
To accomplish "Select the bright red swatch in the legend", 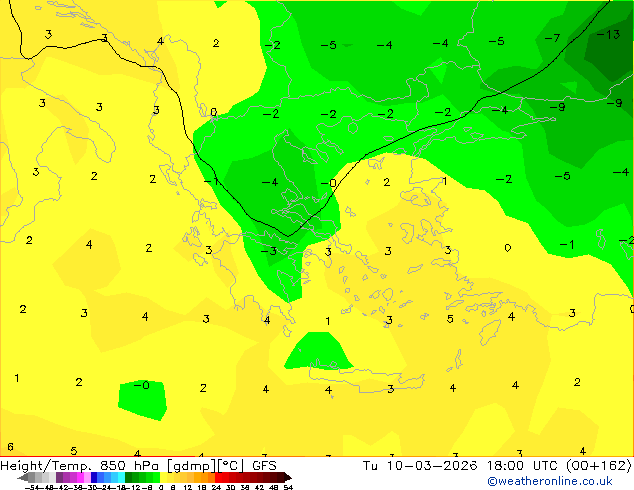I will [218, 477].
